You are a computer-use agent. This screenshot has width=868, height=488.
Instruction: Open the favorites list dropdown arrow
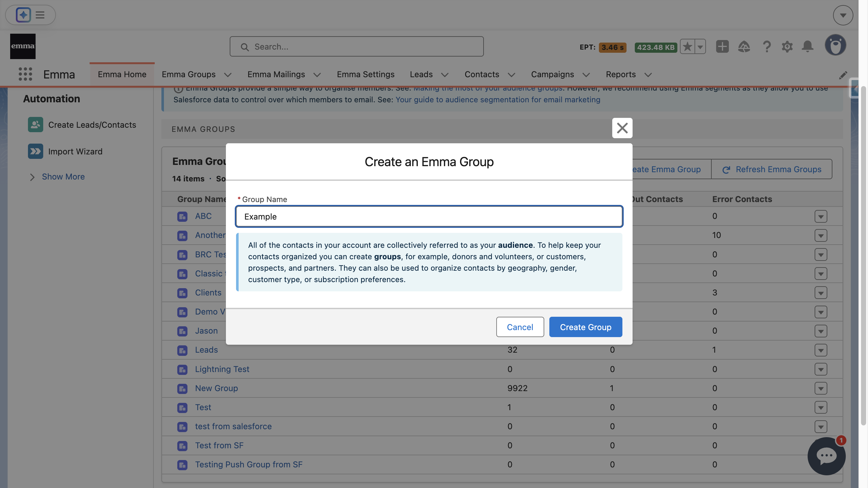tap(700, 46)
